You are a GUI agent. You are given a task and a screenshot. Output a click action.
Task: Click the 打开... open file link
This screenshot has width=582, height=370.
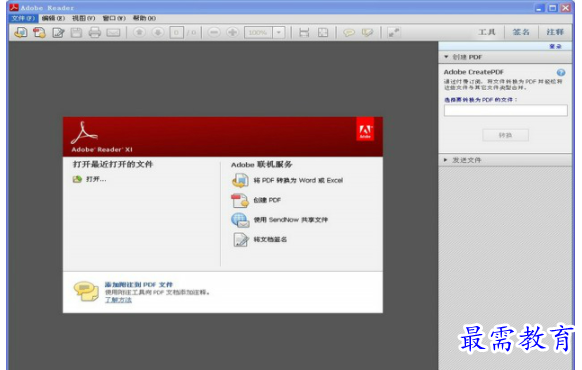pos(96,179)
